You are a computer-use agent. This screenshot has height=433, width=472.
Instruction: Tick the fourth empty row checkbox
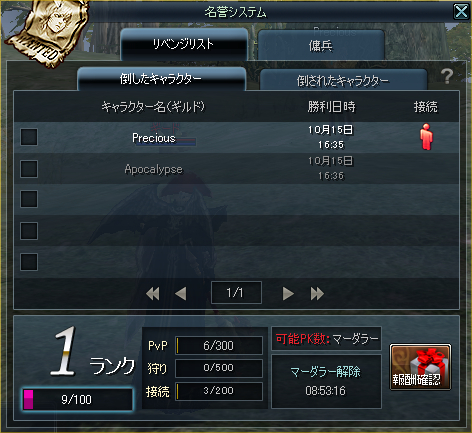(x=29, y=231)
